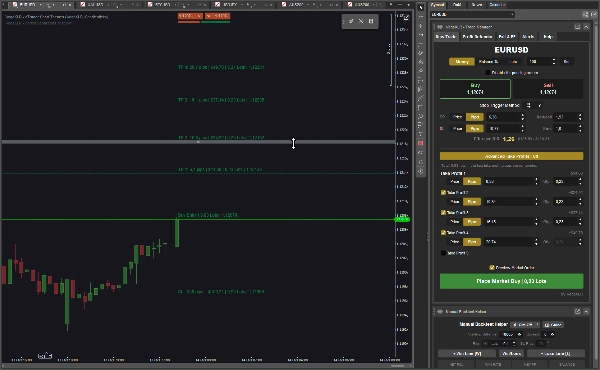Uncheck the Take Profit 4 checkbox
The height and width of the screenshot is (370, 600).
pos(443,233)
